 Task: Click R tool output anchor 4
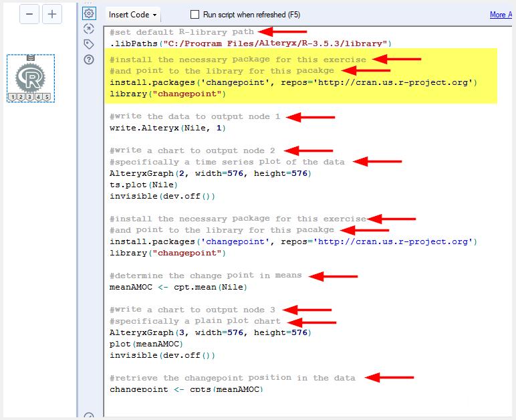pos(38,97)
